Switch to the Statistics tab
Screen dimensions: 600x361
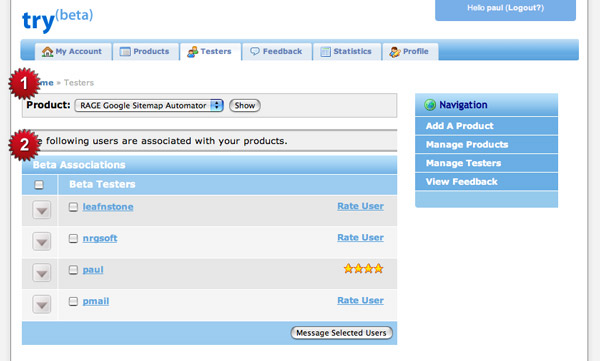point(347,51)
